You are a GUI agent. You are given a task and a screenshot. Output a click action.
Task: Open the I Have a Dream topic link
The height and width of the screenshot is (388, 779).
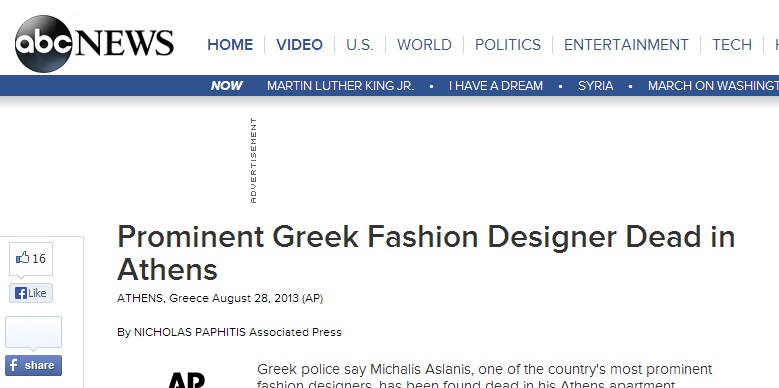(x=496, y=86)
